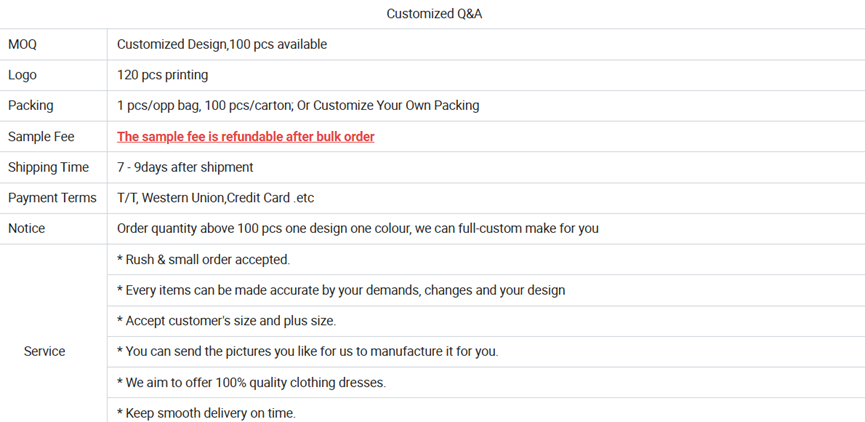The width and height of the screenshot is (865, 422).
Task: Click the Shipping Time row label
Action: click(x=48, y=167)
